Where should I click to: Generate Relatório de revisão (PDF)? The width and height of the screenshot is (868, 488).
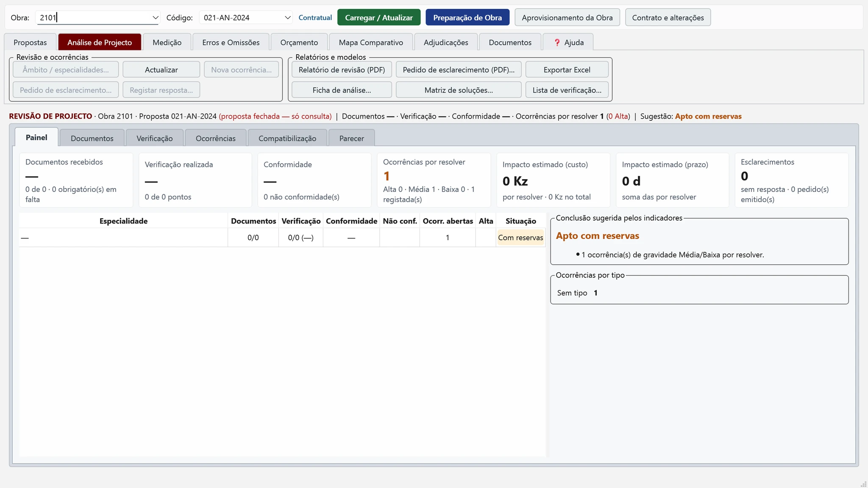tap(342, 70)
